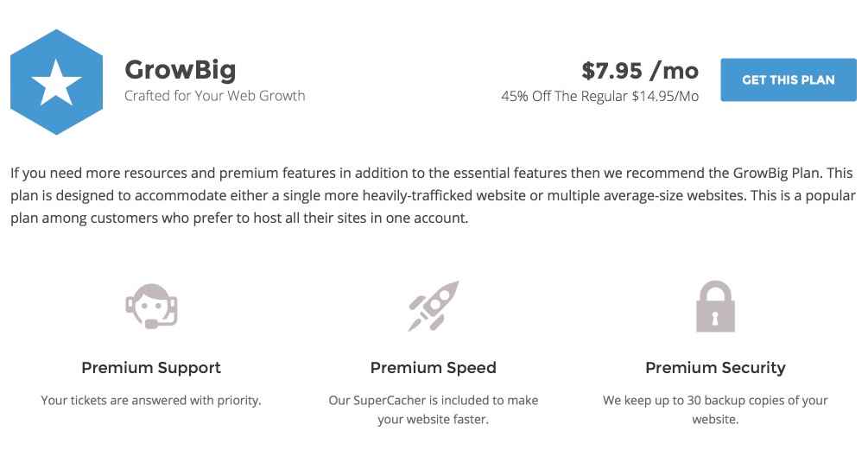Click the tickets answered with priority text
This screenshot has width=868, height=450.
click(151, 400)
